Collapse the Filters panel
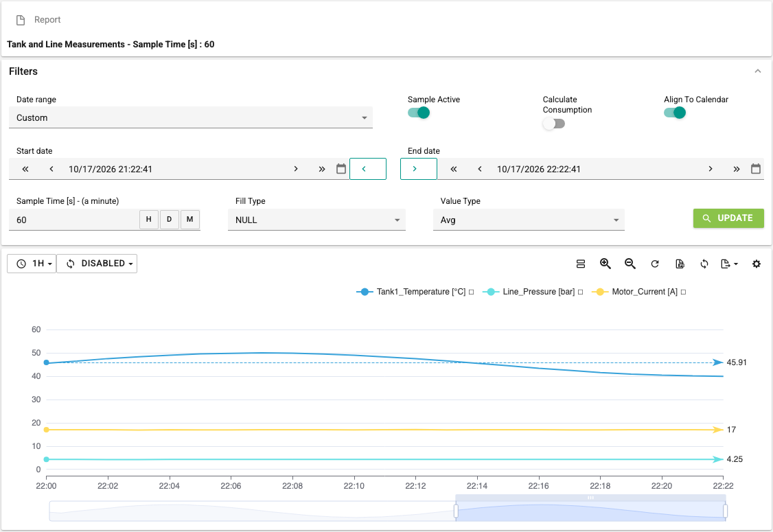The image size is (773, 532). coord(758,71)
